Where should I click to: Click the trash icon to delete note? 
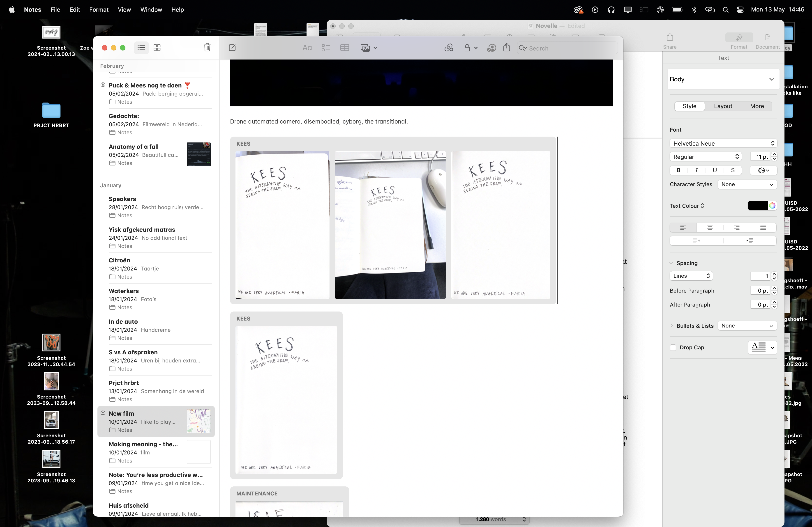207,48
